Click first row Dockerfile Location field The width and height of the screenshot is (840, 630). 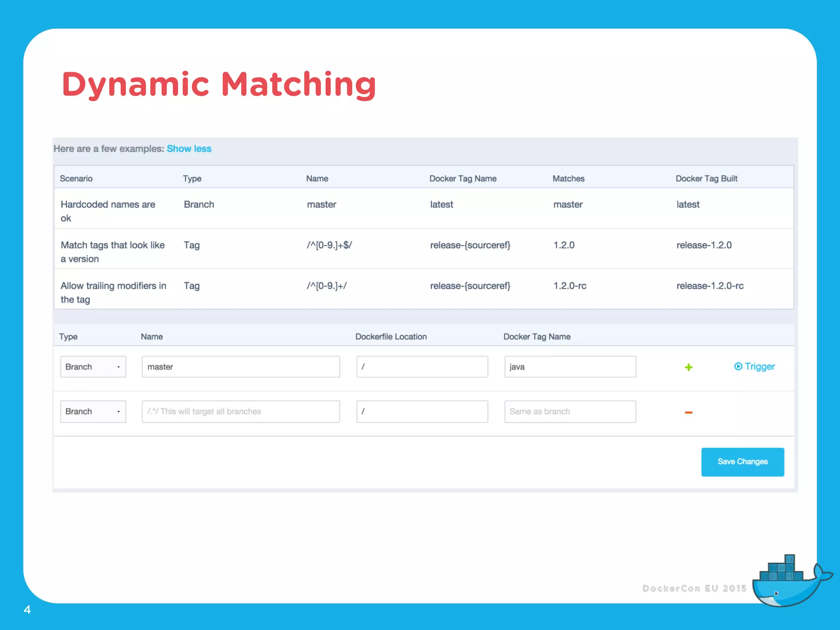point(422,367)
